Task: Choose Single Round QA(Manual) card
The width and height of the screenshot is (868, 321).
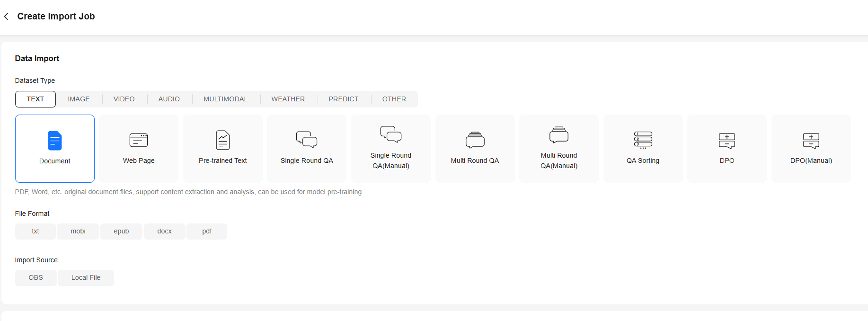Action: pos(391,149)
